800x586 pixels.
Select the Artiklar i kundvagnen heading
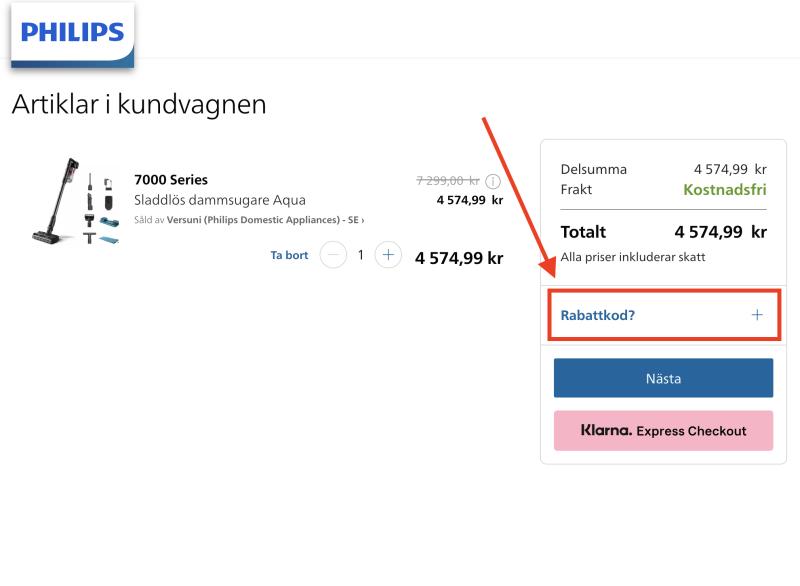(x=139, y=105)
